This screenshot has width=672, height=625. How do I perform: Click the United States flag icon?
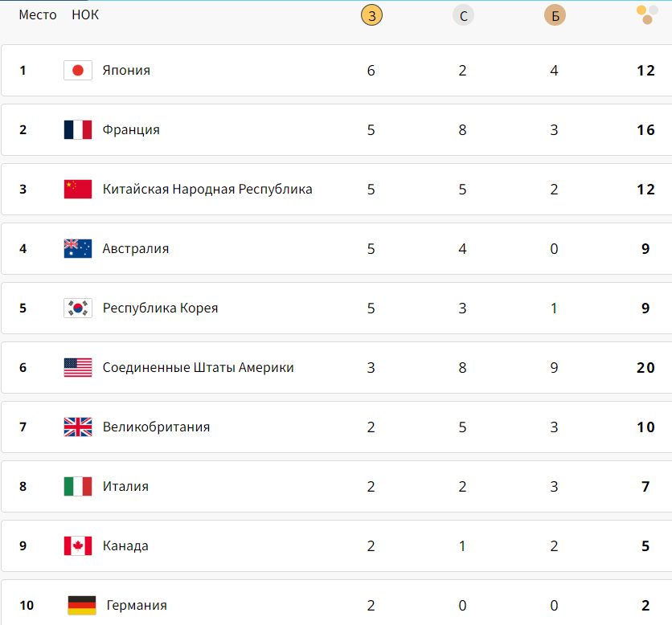click(x=78, y=368)
